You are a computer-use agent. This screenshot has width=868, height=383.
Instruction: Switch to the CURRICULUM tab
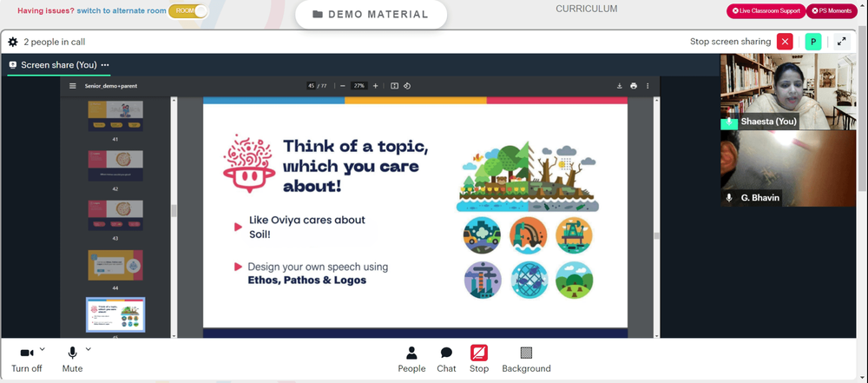click(x=586, y=9)
